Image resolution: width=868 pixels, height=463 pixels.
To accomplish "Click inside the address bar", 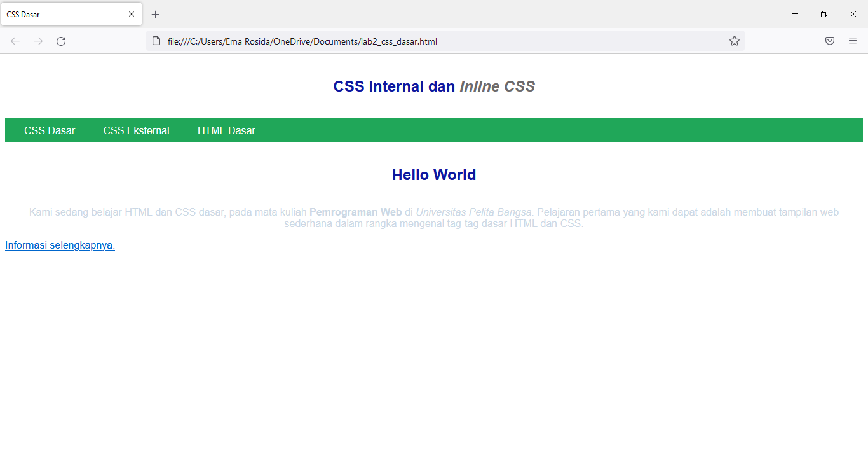I will (381, 41).
